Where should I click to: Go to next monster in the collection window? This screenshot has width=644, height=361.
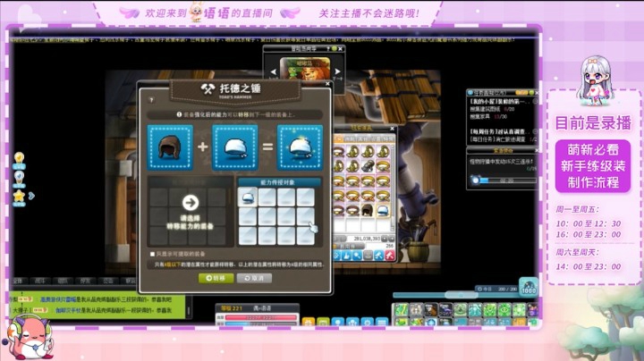coord(337,71)
